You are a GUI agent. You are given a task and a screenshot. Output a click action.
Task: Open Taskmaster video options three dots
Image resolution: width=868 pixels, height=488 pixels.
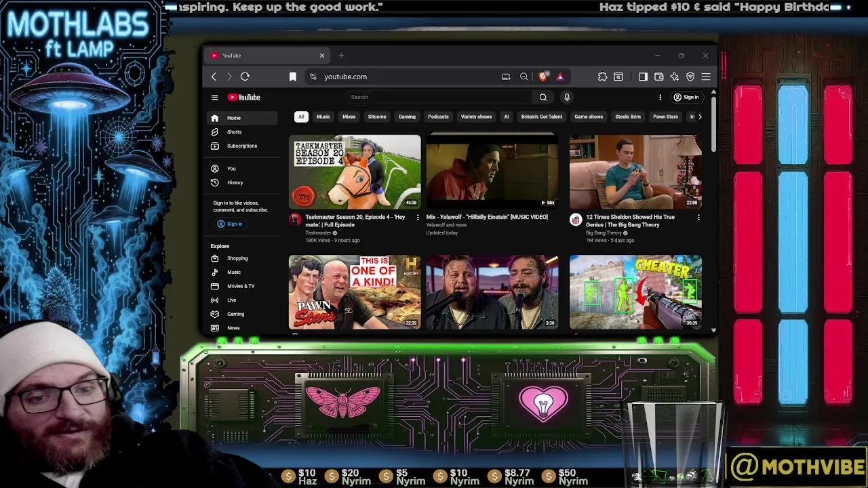(x=418, y=218)
